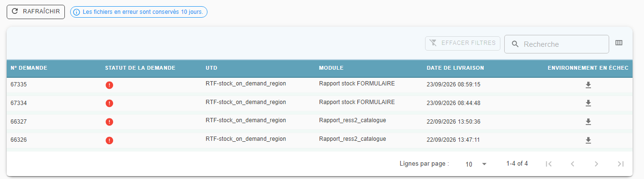The height and width of the screenshot is (179, 644).
Task: Click error status icon for request 66327
Action: pyautogui.click(x=109, y=122)
